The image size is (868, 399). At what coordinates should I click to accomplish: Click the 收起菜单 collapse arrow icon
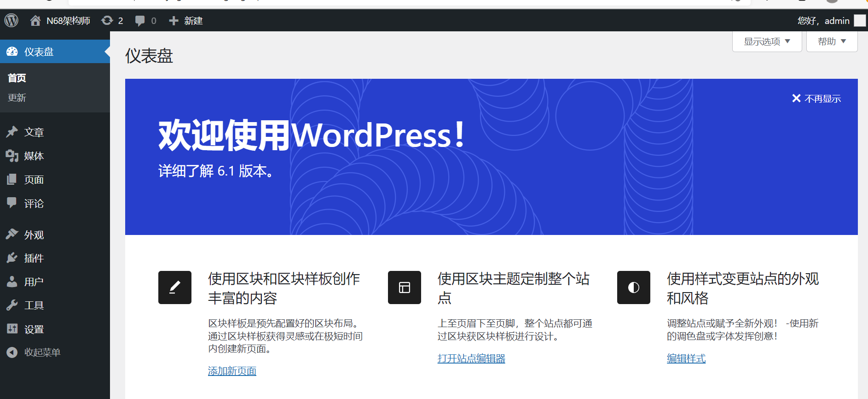click(12, 352)
